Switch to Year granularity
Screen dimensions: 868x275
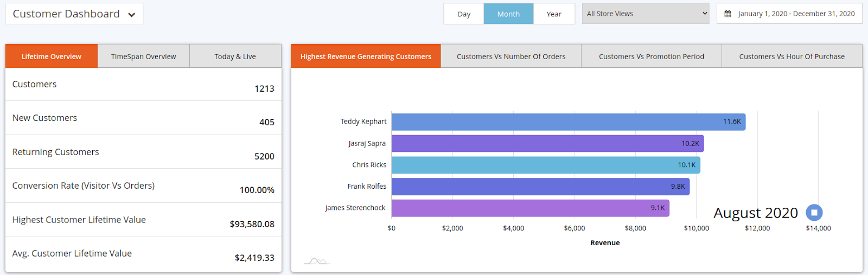pos(554,14)
